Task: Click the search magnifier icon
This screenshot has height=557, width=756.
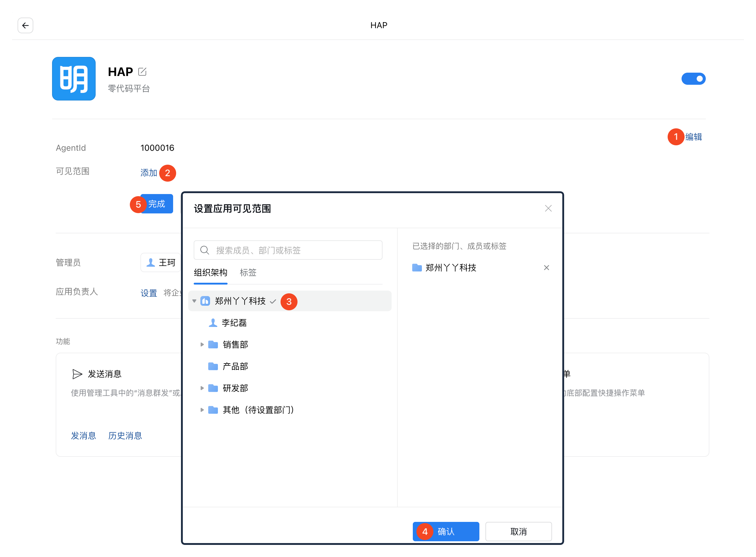Action: click(x=205, y=250)
